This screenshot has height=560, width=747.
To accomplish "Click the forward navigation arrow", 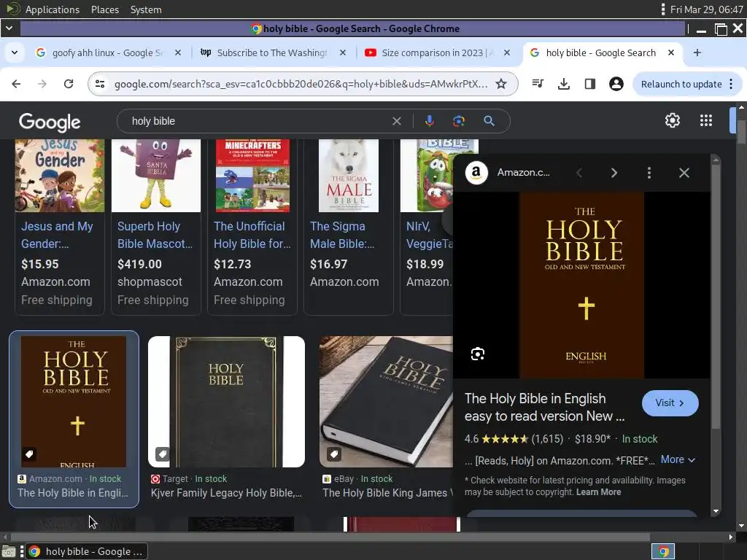I will point(42,84).
